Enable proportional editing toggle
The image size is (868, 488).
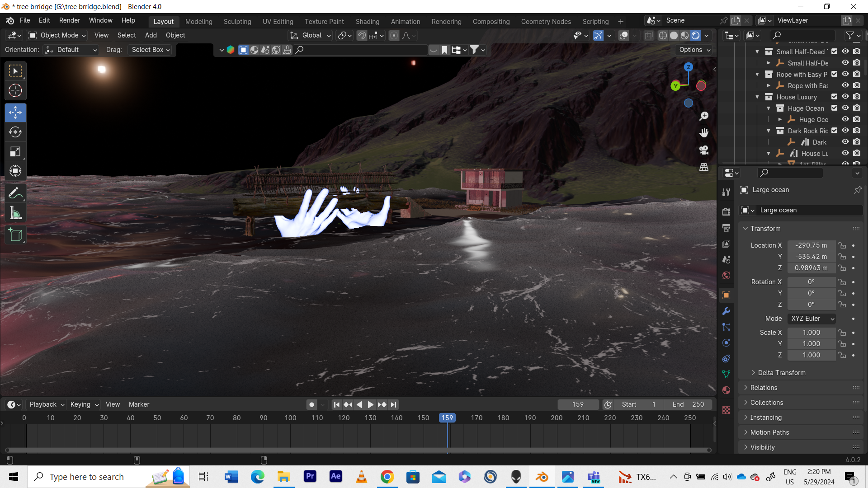394,35
